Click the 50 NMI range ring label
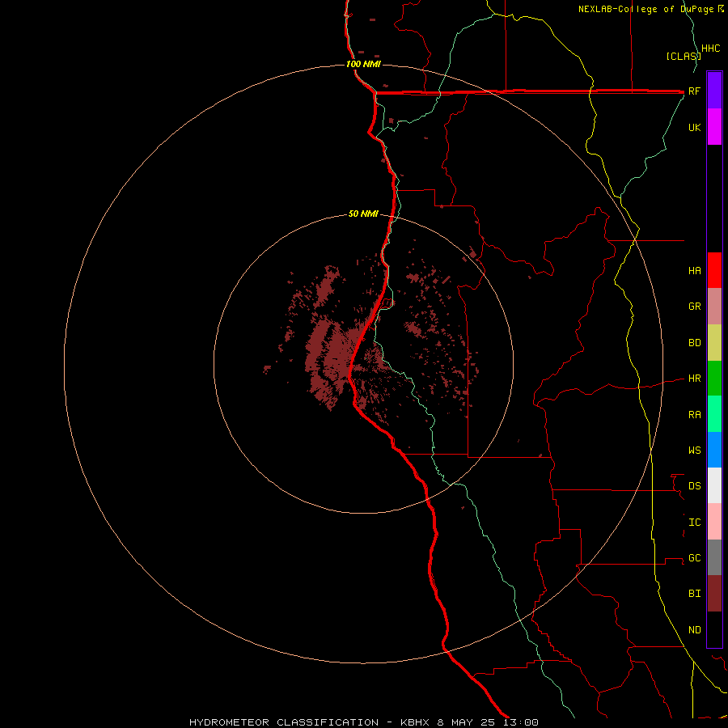Image resolution: width=728 pixels, height=728 pixels. click(363, 214)
